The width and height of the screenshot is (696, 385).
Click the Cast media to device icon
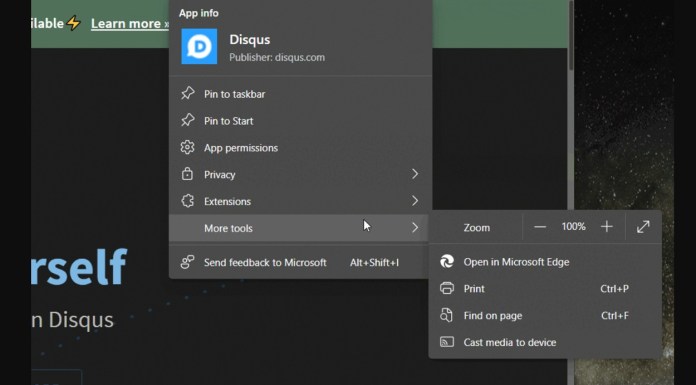pyautogui.click(x=447, y=342)
